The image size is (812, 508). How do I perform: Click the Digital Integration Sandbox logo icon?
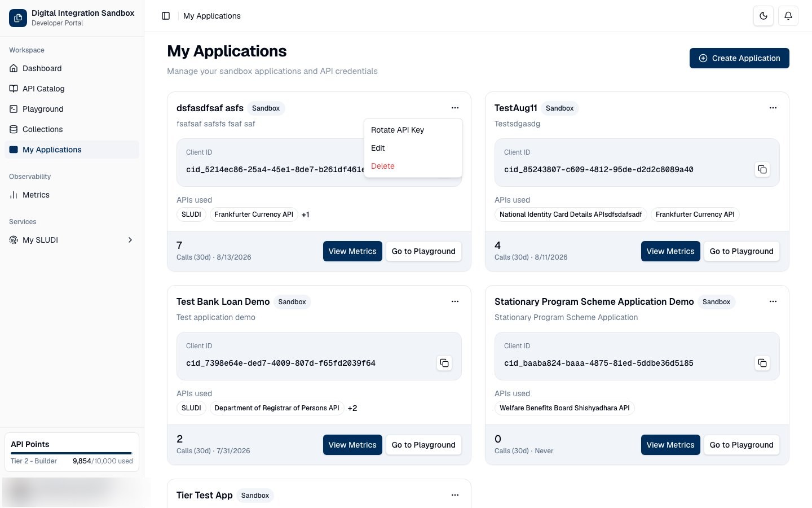coord(18,18)
